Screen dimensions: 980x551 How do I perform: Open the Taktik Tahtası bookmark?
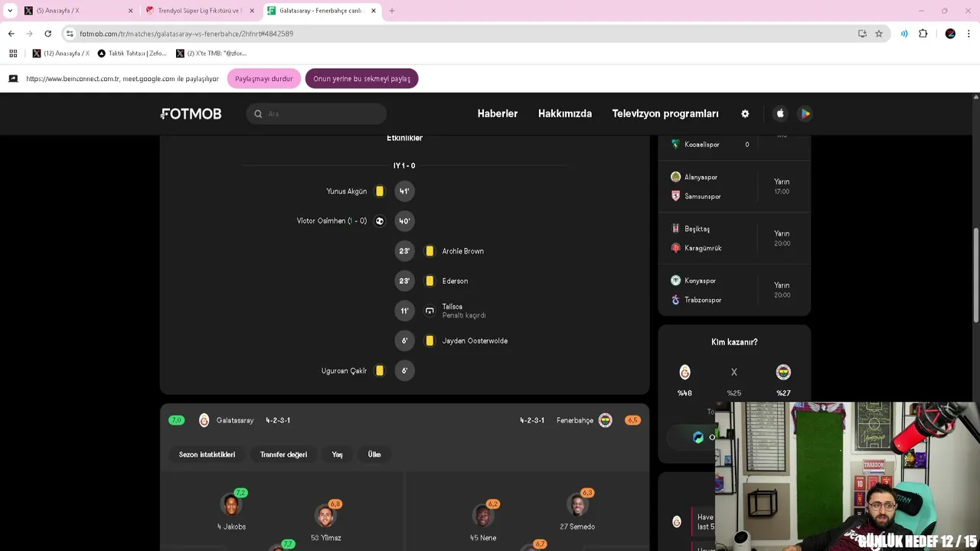tap(132, 54)
